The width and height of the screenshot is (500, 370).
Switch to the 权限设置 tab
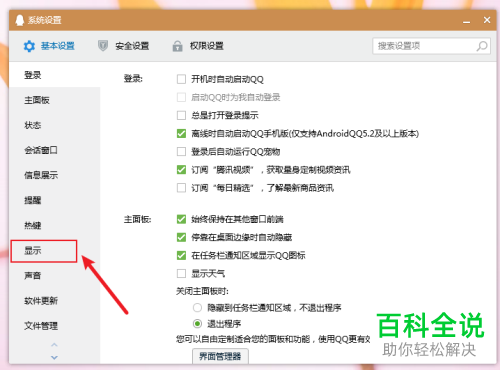click(x=198, y=46)
